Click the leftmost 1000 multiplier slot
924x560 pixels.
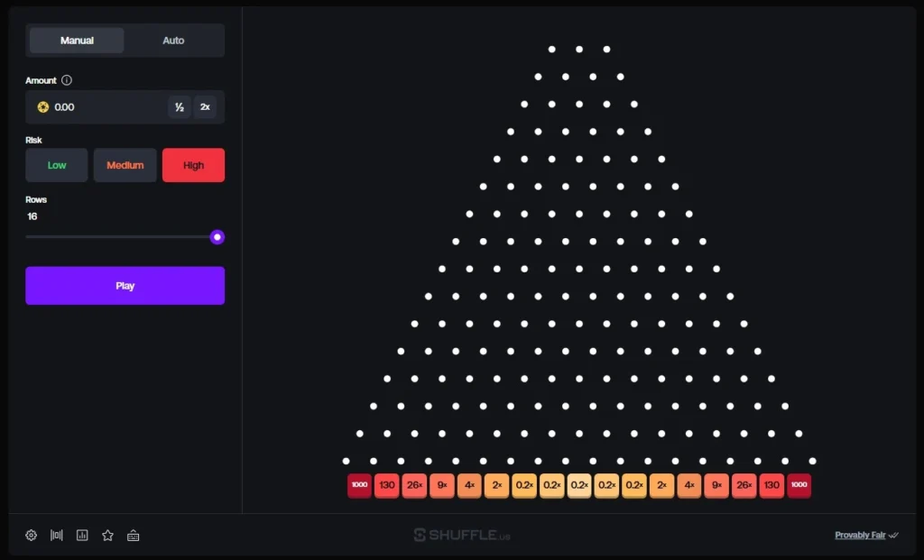click(359, 485)
